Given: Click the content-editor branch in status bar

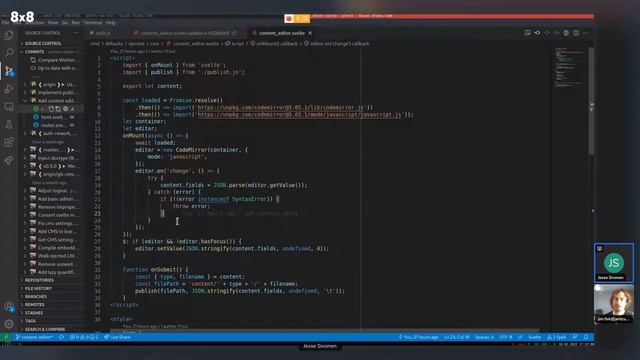Looking at the screenshot, I should point(35,337).
